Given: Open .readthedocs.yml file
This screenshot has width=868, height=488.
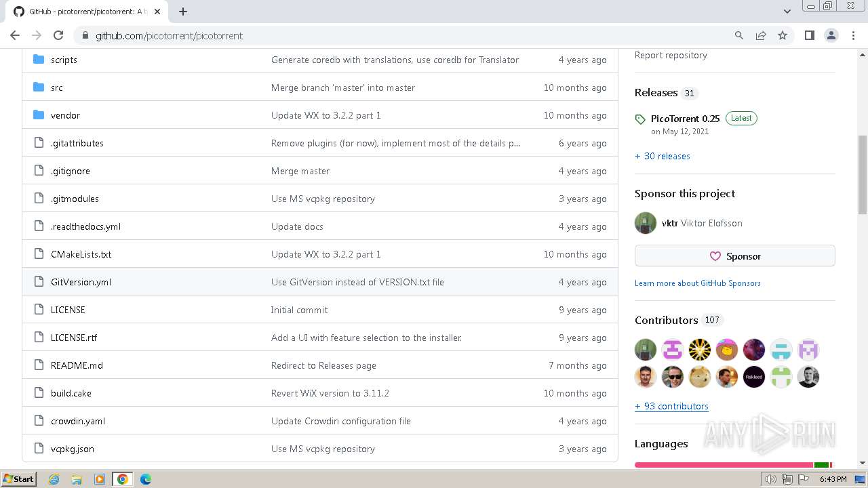Looking at the screenshot, I should coord(85,226).
